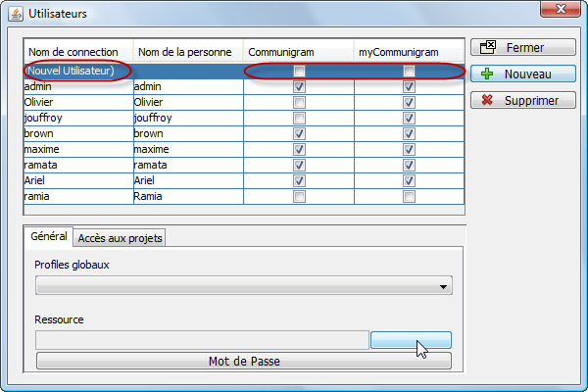Screen dimensions: 588x392
Task: Click the green plus Nouveau icon
Action: [x=487, y=73]
